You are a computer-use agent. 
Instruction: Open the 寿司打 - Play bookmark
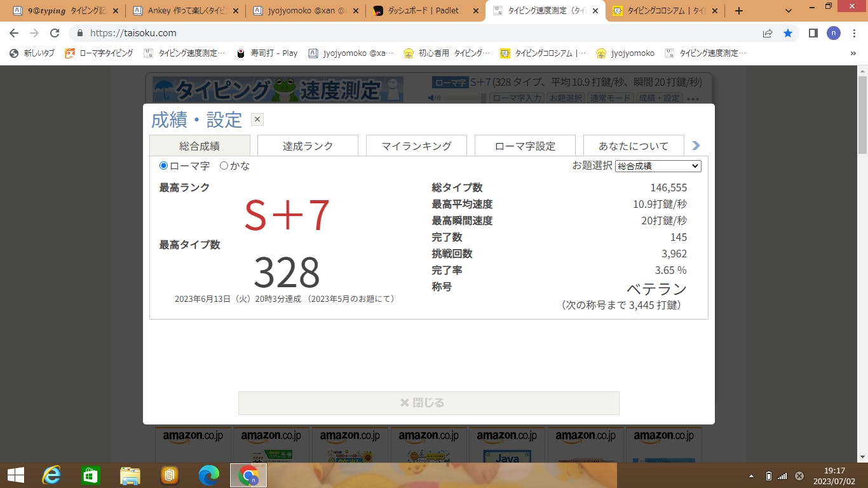pyautogui.click(x=267, y=53)
